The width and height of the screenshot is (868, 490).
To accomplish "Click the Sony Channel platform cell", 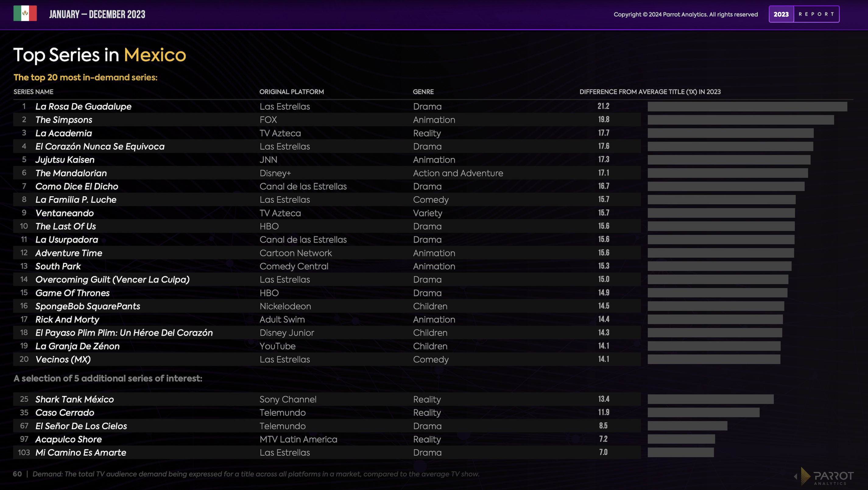I will pyautogui.click(x=288, y=399).
